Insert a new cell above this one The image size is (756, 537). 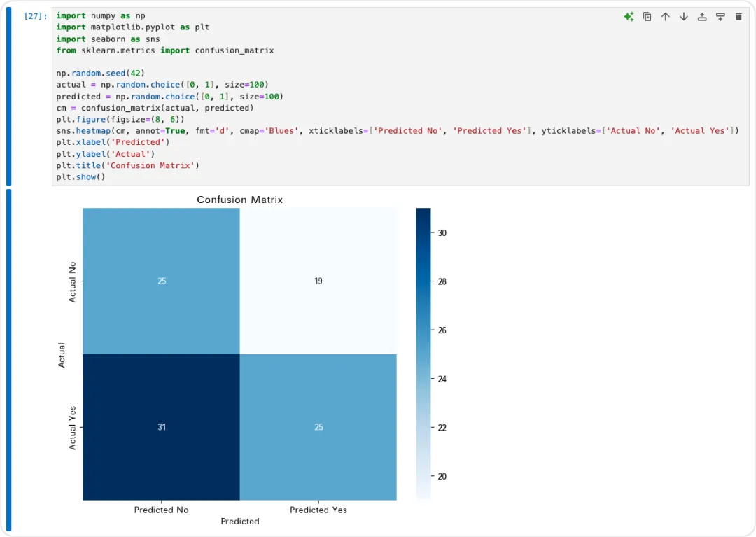tap(702, 17)
